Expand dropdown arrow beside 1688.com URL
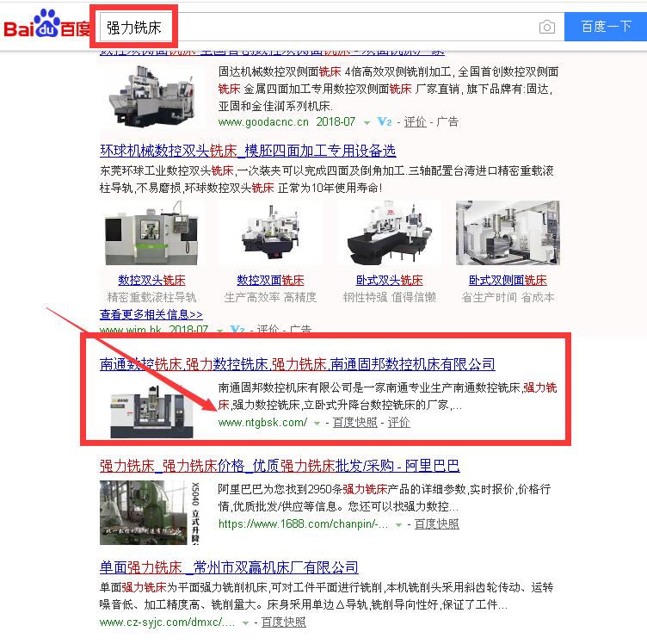This screenshot has height=644, width=647. (x=398, y=524)
